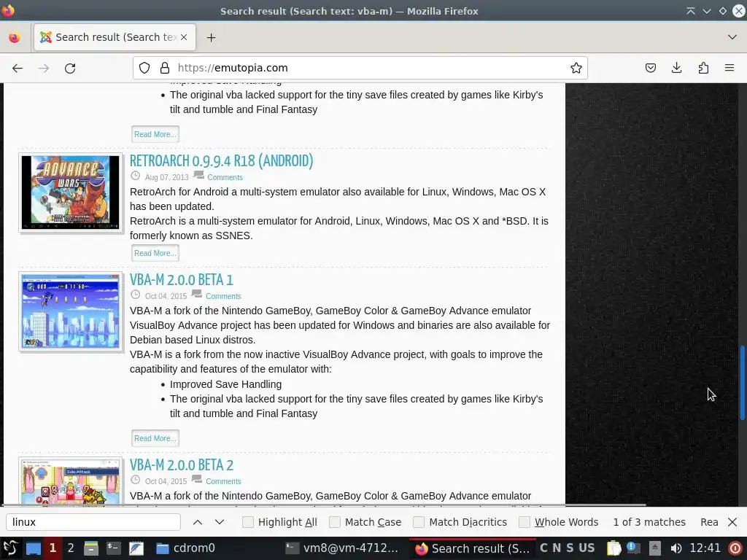747x560 pixels.
Task: Click the vertical page scrollbar thumb
Action: click(x=742, y=383)
